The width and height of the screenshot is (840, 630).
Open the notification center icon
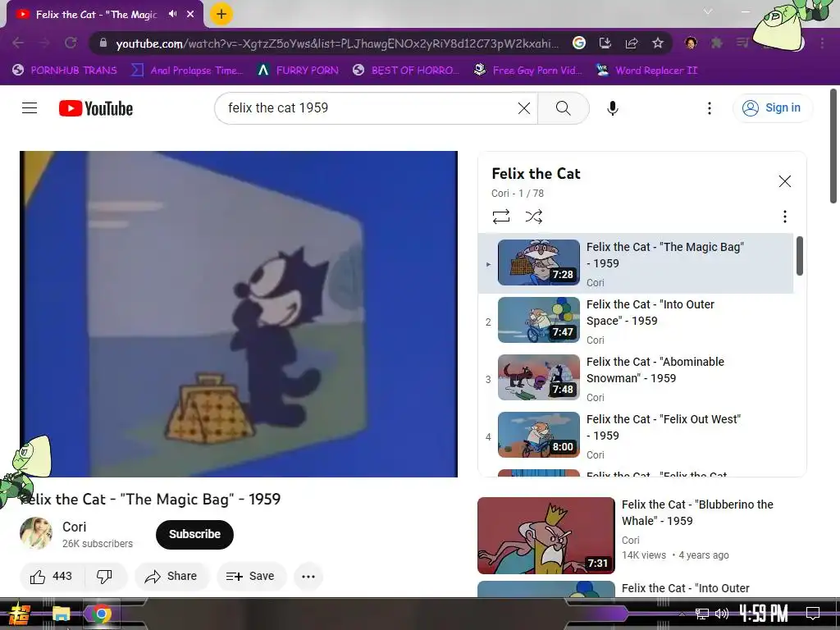click(813, 613)
